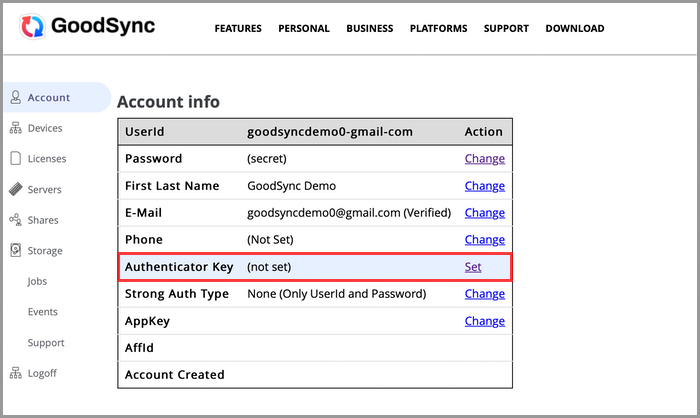700x418 pixels.
Task: Click the Action column header
Action: pyautogui.click(x=483, y=132)
